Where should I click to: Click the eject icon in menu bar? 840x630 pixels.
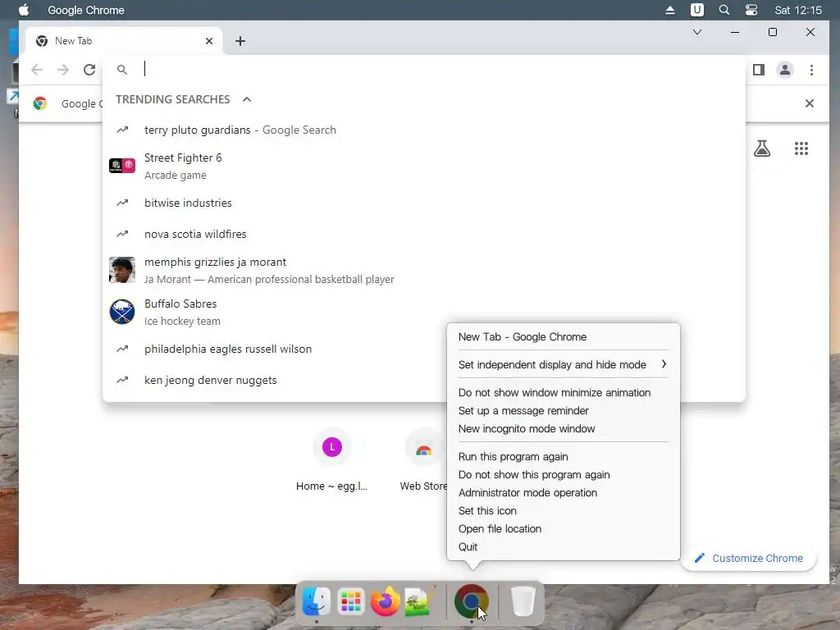669,10
